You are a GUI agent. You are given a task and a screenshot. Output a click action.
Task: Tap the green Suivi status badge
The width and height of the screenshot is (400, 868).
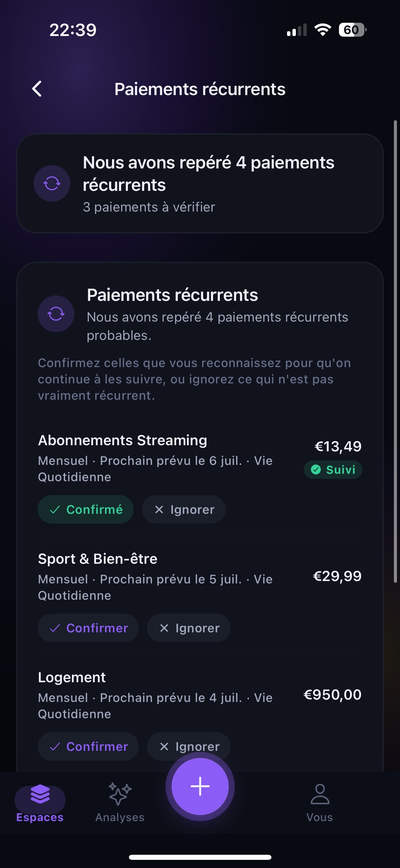333,470
